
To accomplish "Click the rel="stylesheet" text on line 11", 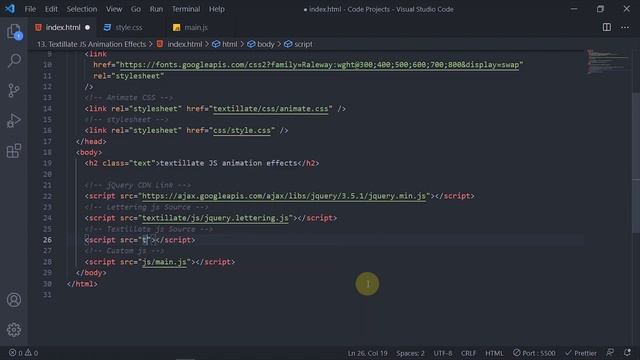I will 129,76.
